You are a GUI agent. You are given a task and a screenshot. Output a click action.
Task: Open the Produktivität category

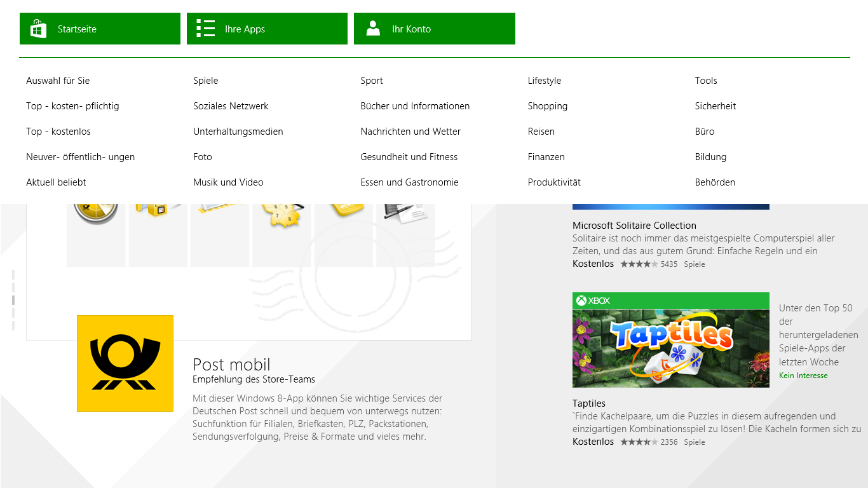554,182
